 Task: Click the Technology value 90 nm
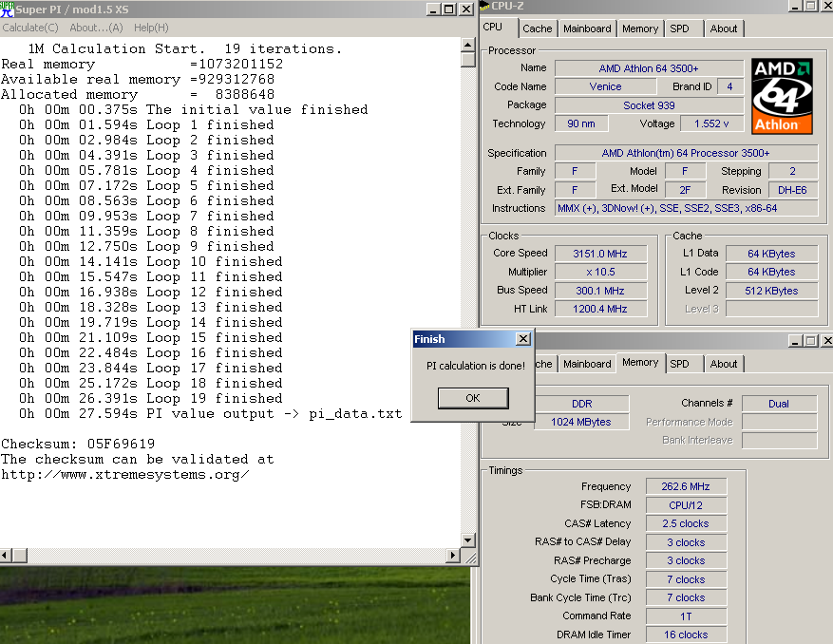(x=580, y=123)
